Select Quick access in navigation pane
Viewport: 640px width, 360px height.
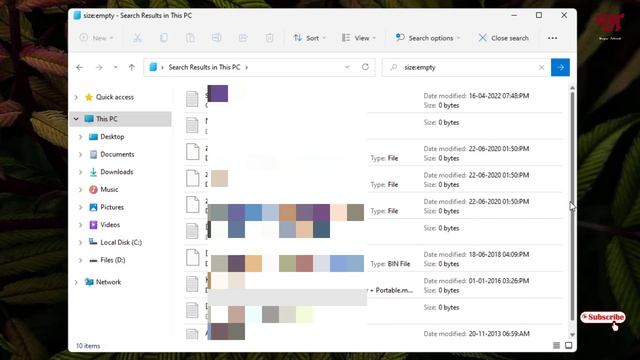click(115, 97)
